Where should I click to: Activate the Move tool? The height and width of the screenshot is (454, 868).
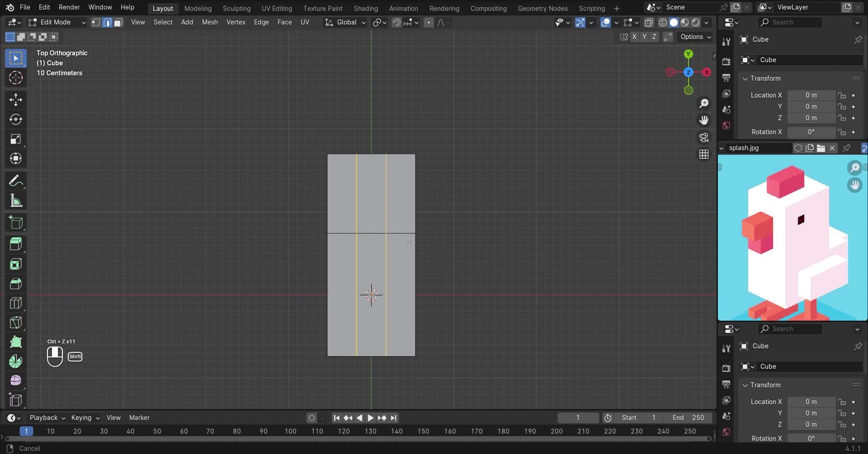(16, 99)
